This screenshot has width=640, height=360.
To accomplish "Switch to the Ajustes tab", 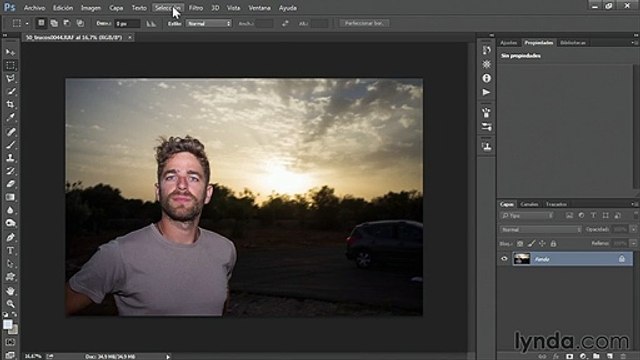I will click(x=508, y=43).
